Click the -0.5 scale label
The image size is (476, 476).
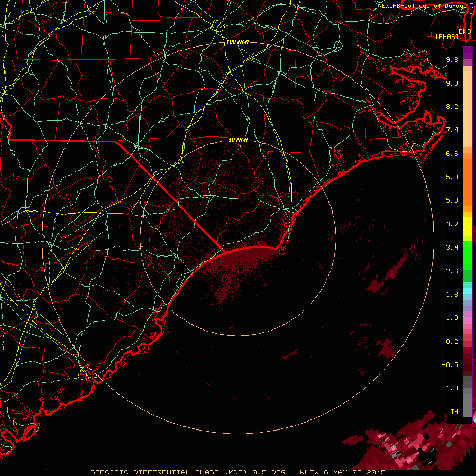(x=450, y=365)
